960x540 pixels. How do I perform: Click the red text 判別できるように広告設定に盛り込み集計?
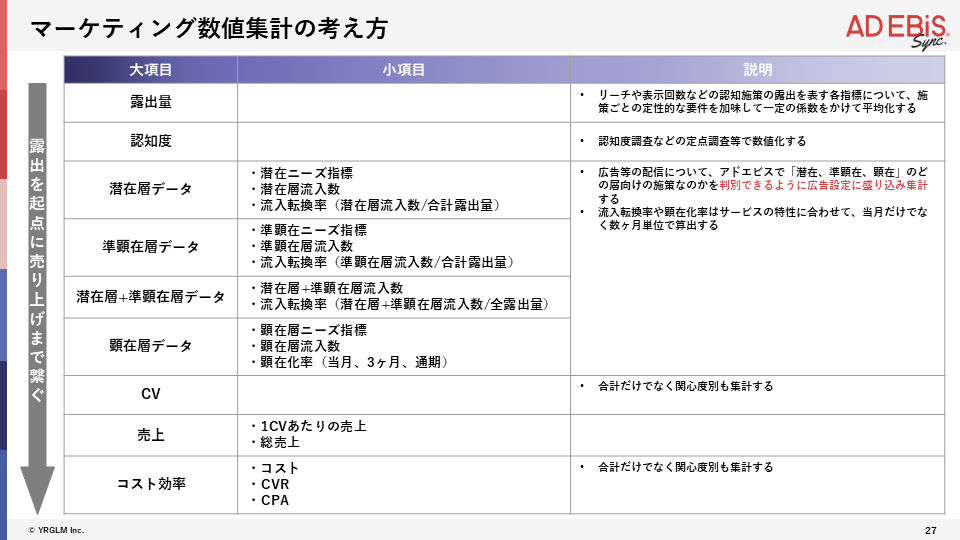point(823,186)
